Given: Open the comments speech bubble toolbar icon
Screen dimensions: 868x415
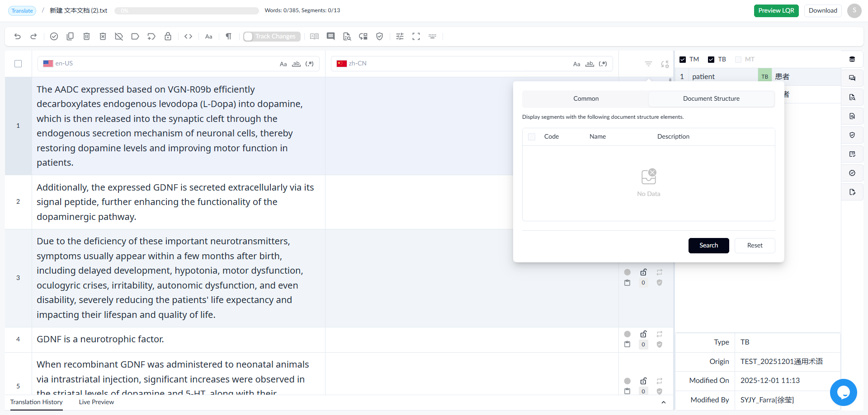Looking at the screenshot, I should click(x=330, y=37).
